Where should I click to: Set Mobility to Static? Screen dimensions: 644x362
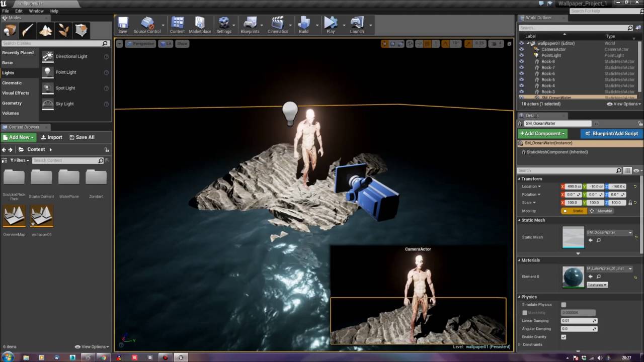click(574, 211)
